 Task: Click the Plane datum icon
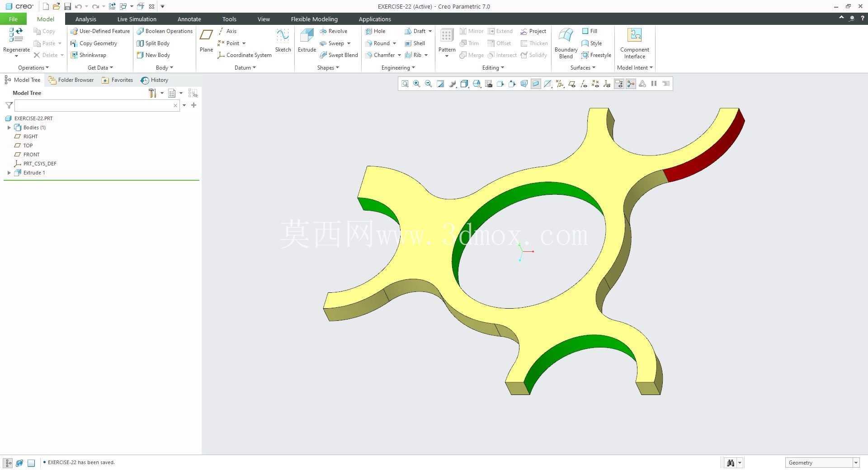(206, 41)
